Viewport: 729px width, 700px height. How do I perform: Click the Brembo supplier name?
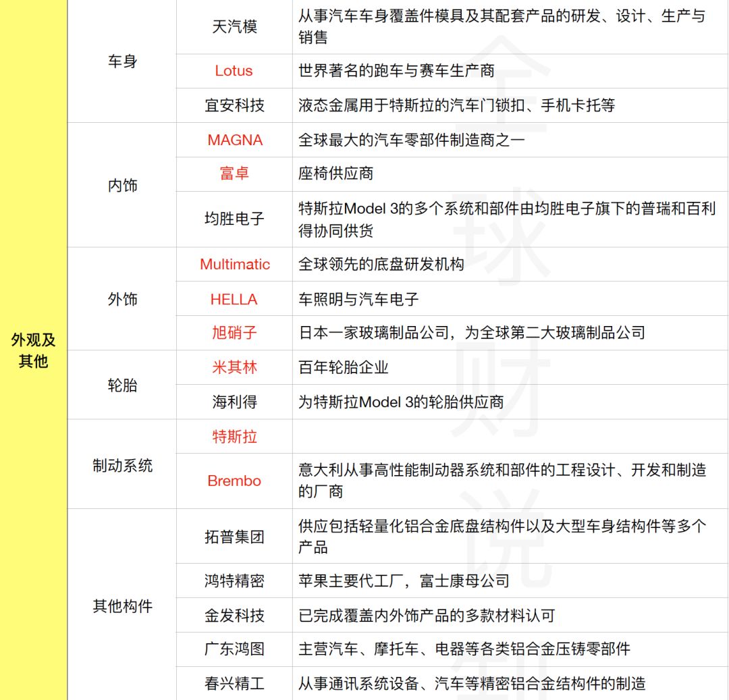pos(234,481)
